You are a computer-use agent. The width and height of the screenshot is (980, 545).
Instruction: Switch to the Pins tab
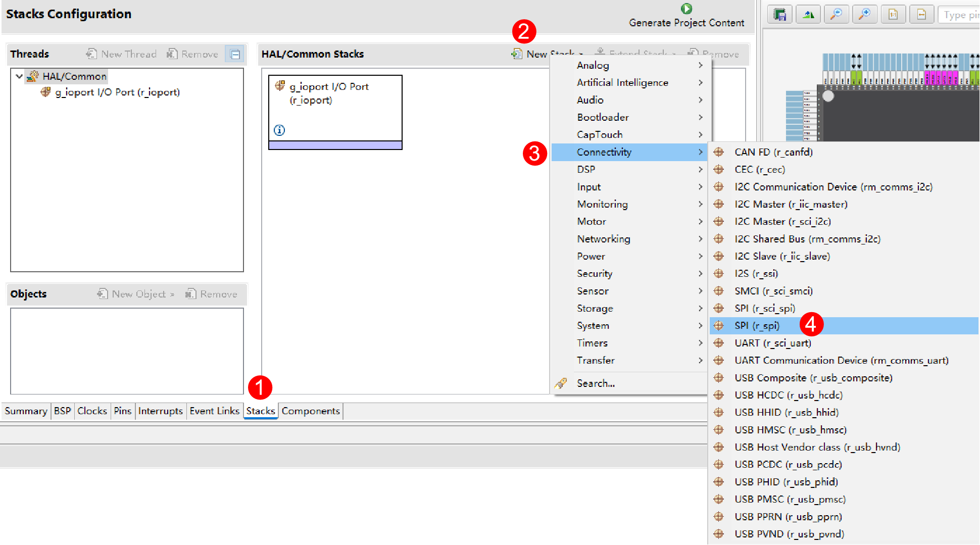point(122,411)
